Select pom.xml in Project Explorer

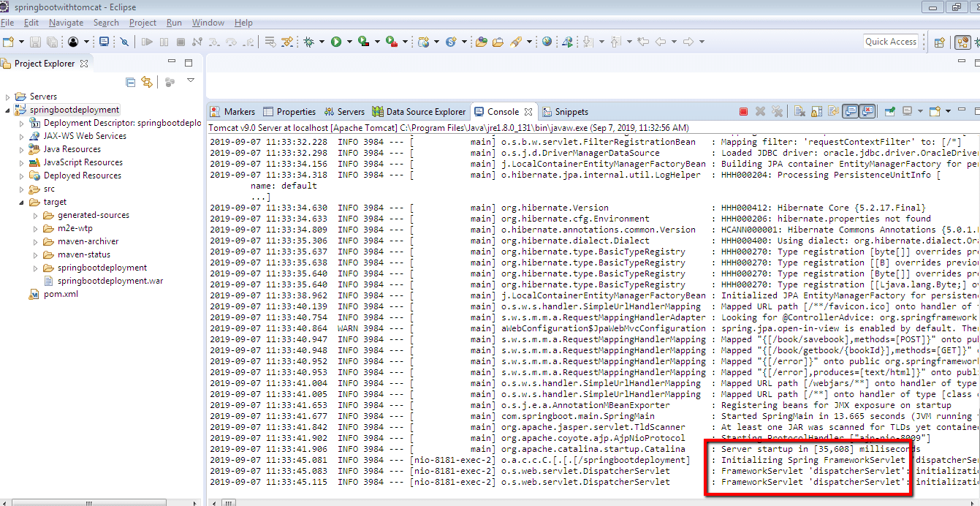point(61,294)
